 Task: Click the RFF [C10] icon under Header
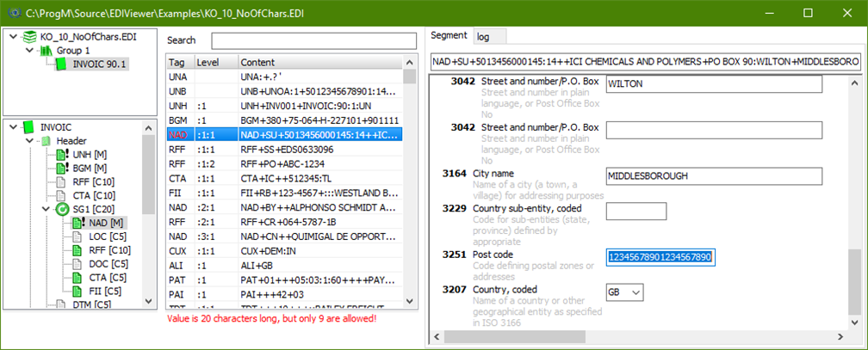click(62, 182)
